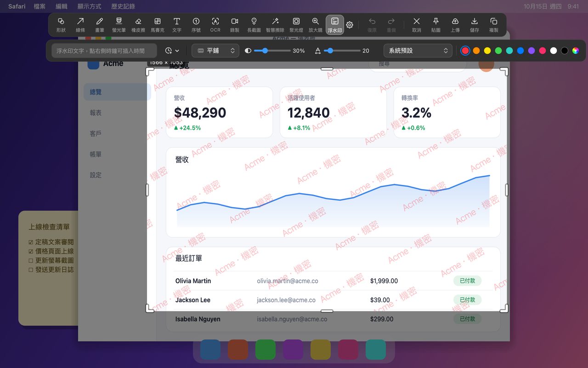Select the OCR tool

tap(215, 25)
